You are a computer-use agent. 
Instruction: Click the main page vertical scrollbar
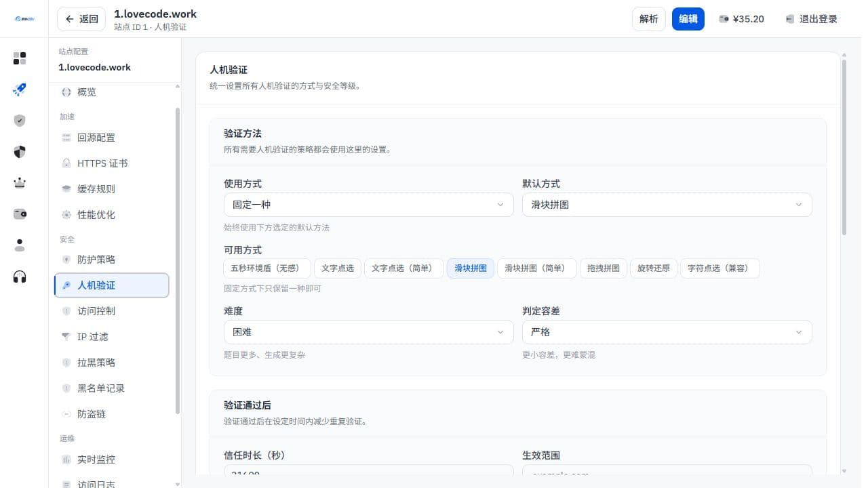[844, 147]
